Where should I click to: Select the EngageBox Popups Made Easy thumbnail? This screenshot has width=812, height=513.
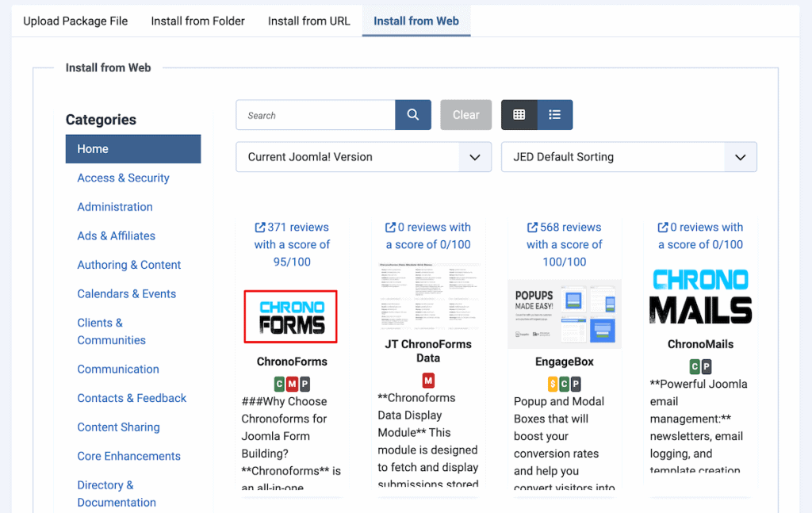click(x=565, y=314)
